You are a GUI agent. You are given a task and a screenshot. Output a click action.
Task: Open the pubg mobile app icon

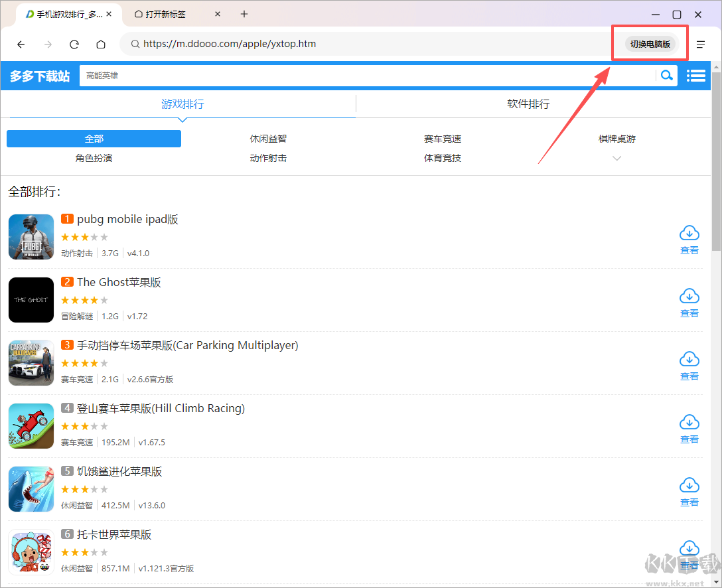click(31, 237)
